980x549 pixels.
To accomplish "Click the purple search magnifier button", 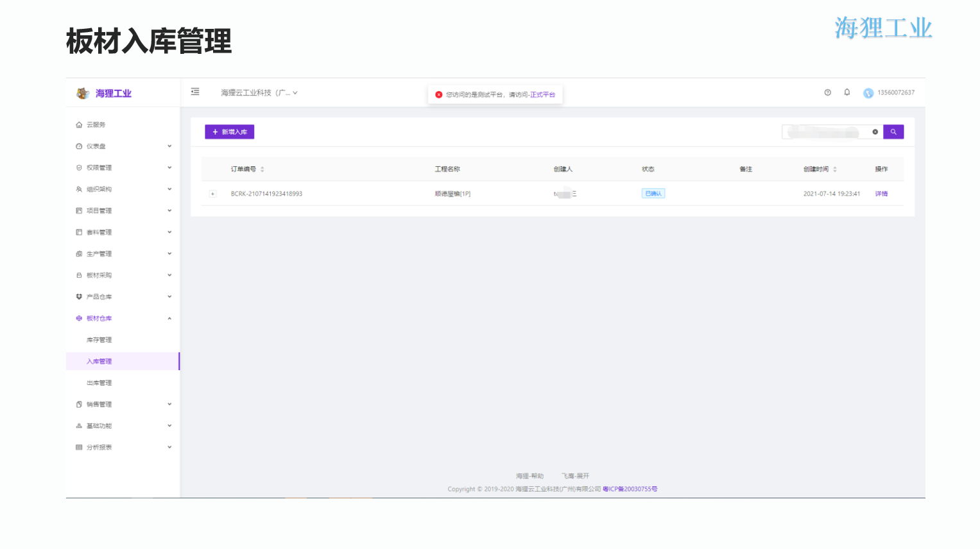I will tap(893, 132).
